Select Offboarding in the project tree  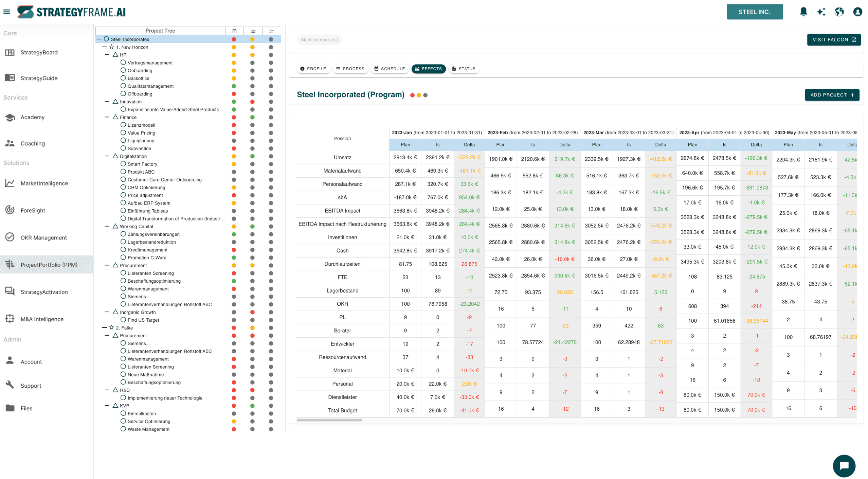coord(140,94)
